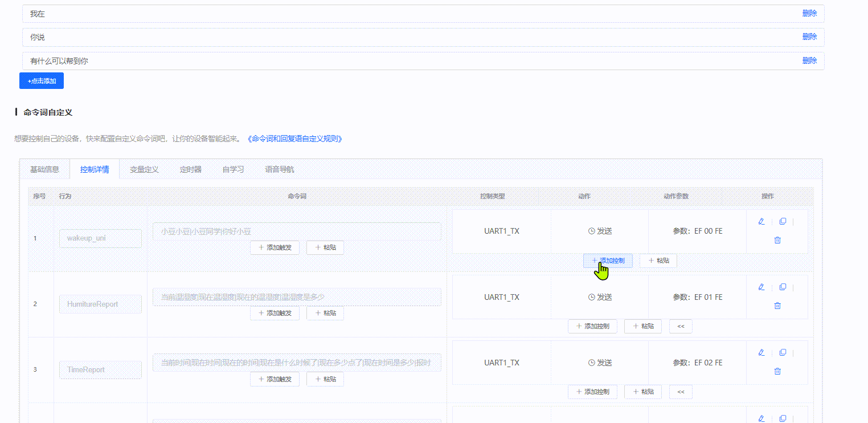Paste control in wakeup_uni row
The image size is (868, 423).
tap(658, 261)
